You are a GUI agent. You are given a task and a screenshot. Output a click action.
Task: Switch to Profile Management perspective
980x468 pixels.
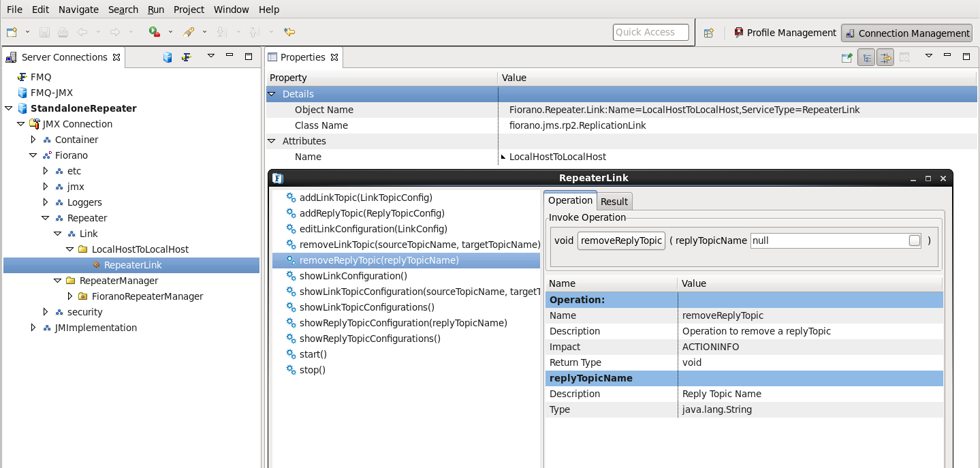coord(785,33)
